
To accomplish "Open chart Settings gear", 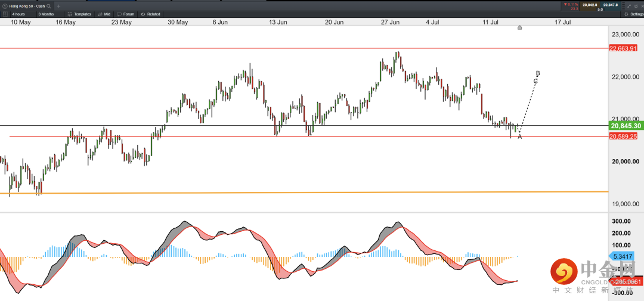I will pos(632,14).
